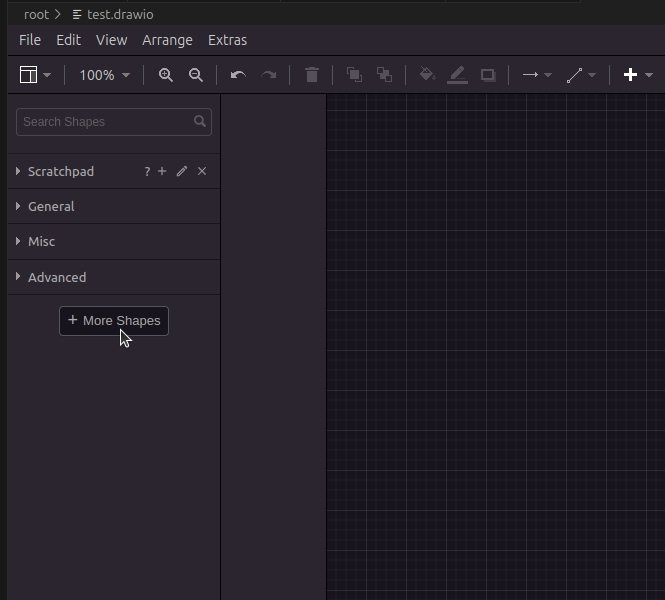Open the Arrange menu
This screenshot has width=665, height=600.
tap(168, 40)
